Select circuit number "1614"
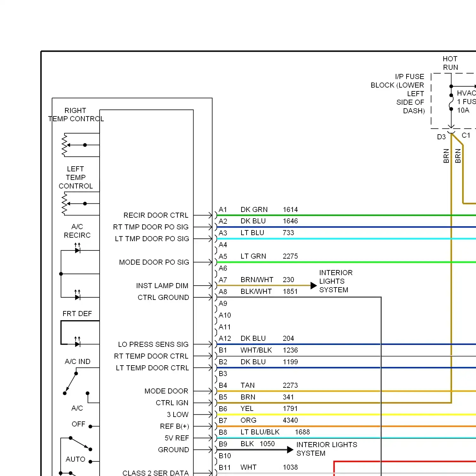 pyautogui.click(x=290, y=209)
